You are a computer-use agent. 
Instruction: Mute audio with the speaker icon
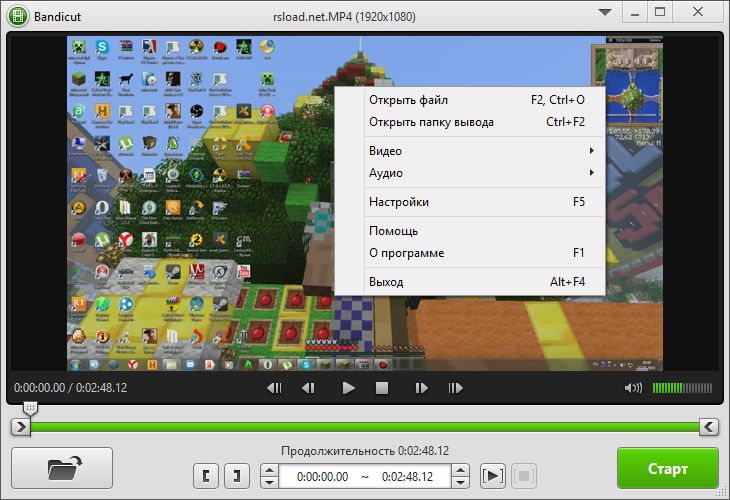tap(633, 388)
